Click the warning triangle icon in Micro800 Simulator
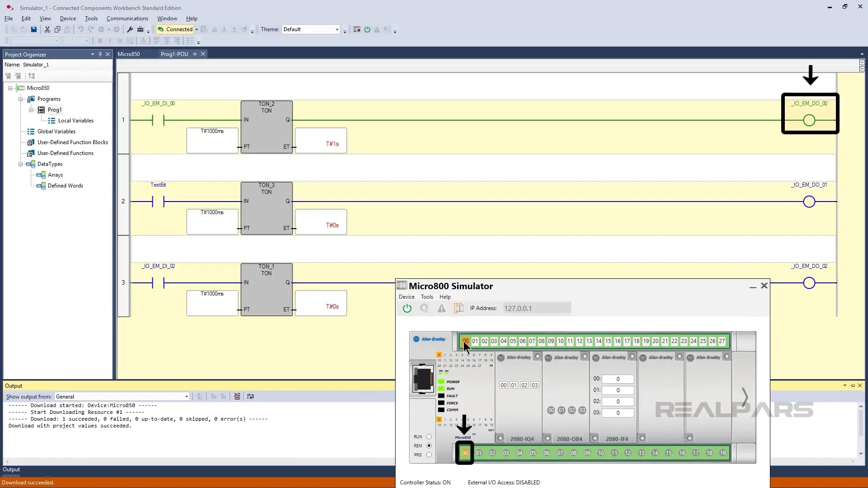 (442, 308)
